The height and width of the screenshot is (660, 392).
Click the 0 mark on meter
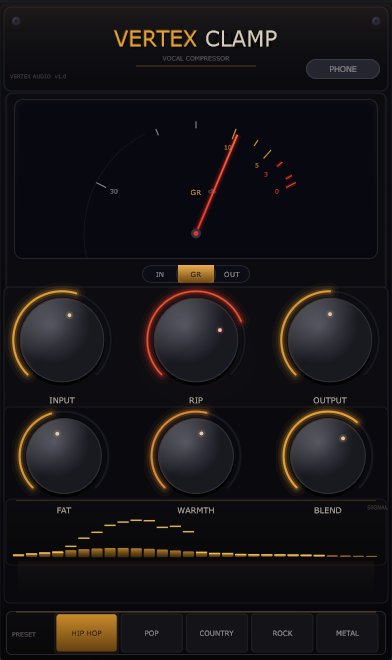[x=277, y=192]
